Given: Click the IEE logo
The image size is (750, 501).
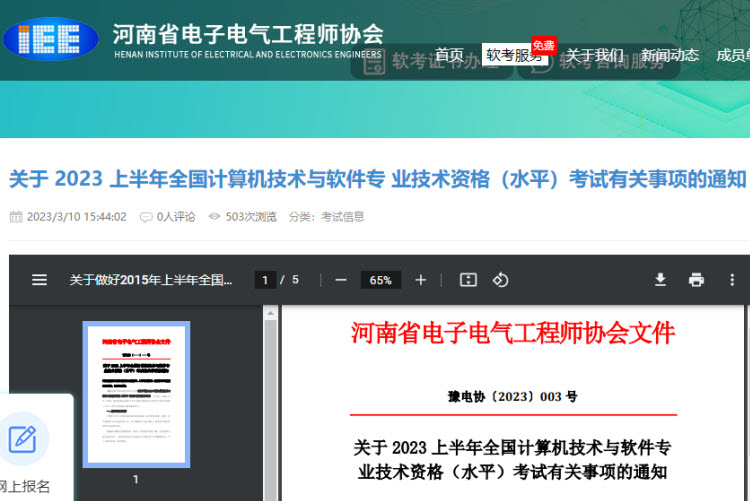Looking at the screenshot, I should [51, 39].
